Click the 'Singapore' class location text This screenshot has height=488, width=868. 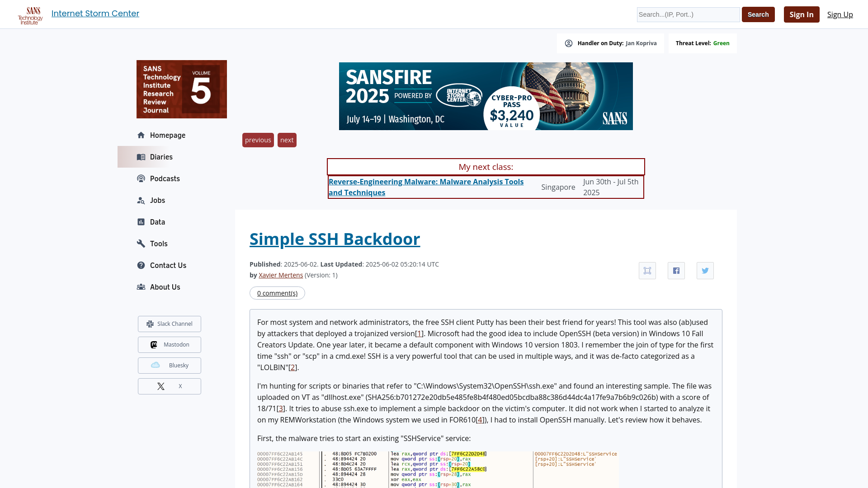558,187
